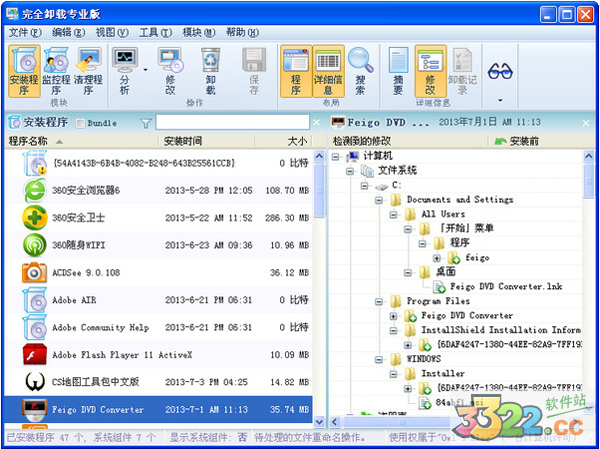The width and height of the screenshot is (600, 449).
Task: Open the 文件(F) menu
Action: (x=25, y=33)
